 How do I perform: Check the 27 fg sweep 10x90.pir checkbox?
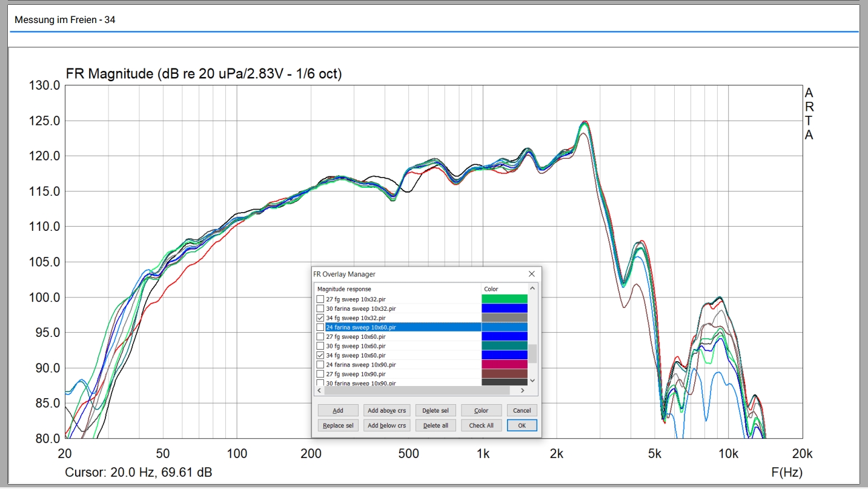320,374
